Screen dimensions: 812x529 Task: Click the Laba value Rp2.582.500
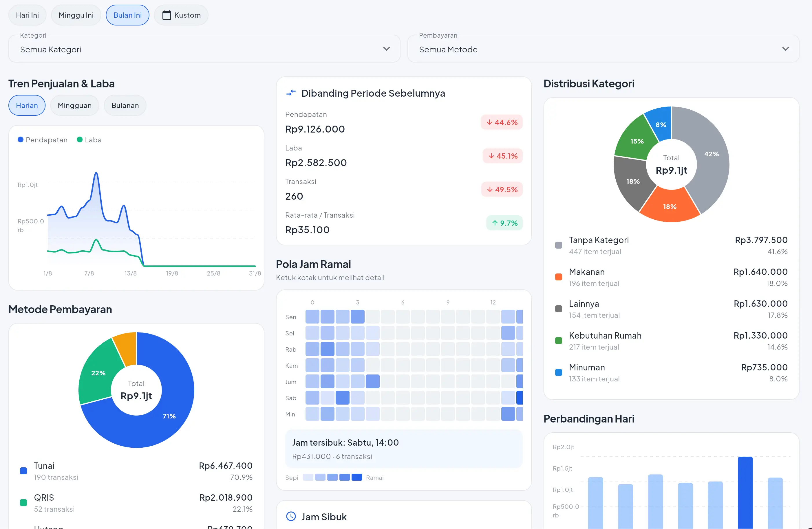pyautogui.click(x=316, y=163)
